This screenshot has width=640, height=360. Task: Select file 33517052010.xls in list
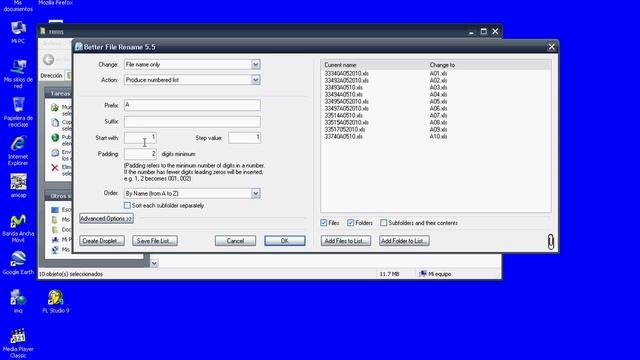(345, 129)
